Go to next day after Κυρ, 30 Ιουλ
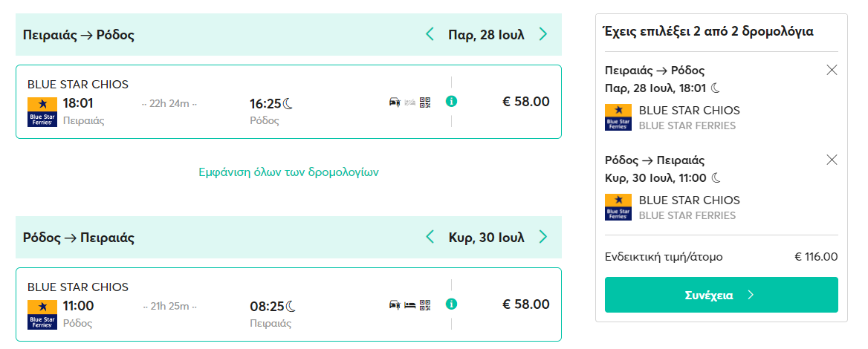Screen dimensions: 868x349 click(543, 237)
